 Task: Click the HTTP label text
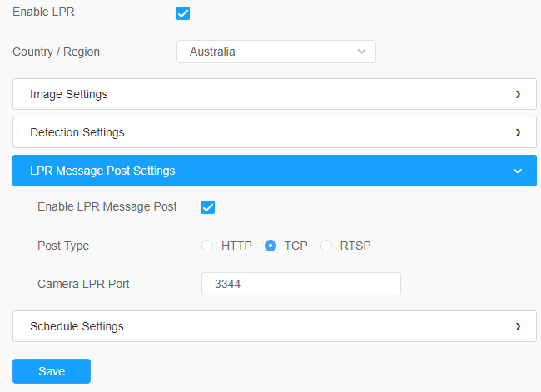click(x=236, y=246)
